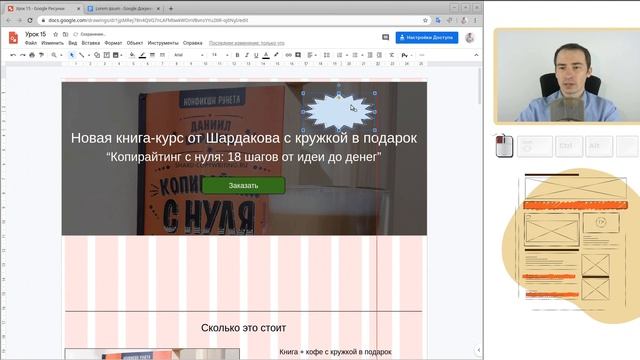Insert a Text box

[x=107, y=55]
